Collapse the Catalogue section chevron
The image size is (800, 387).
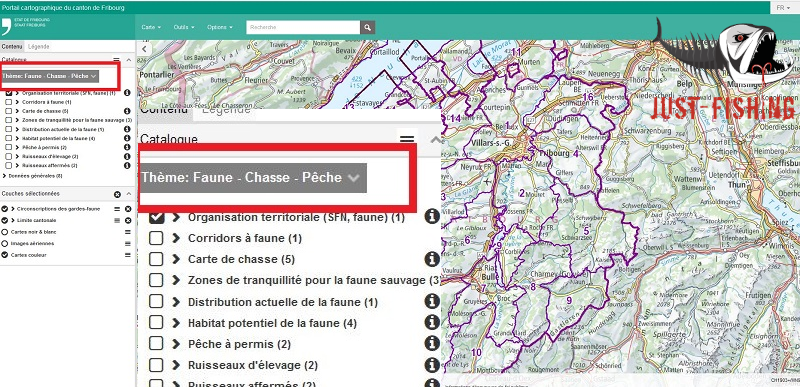point(129,60)
